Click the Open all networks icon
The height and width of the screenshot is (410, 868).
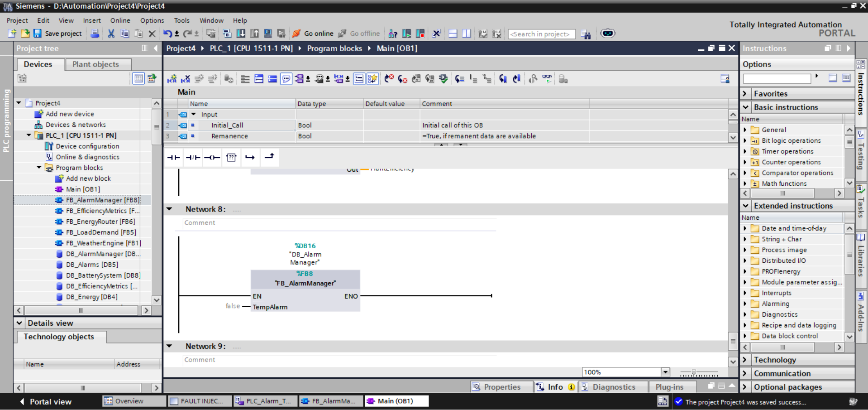pos(259,79)
